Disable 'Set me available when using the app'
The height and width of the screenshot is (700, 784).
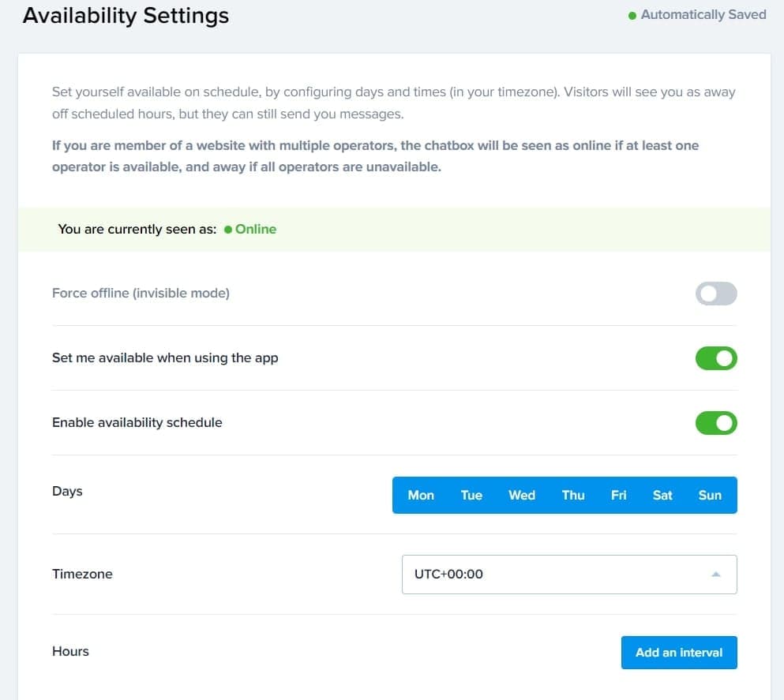pyautogui.click(x=715, y=359)
